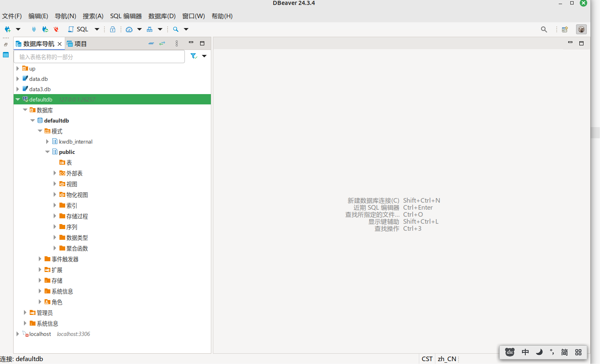600x364 pixels.
Task: Expand the 事件触发器 folder
Action: tap(40, 259)
